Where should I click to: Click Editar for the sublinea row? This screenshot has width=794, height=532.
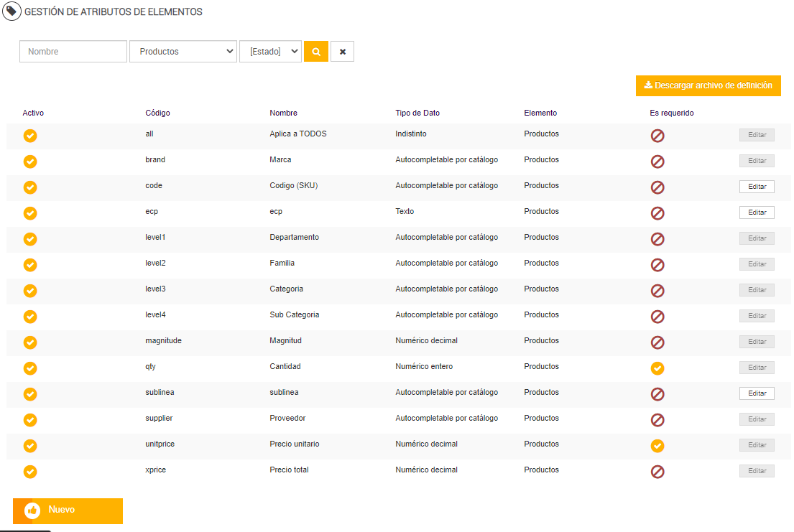tap(757, 393)
